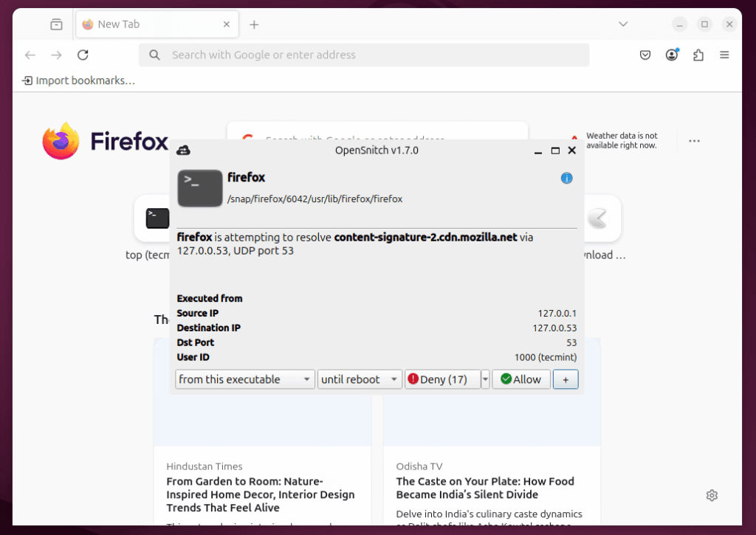Open the Firefox account profile icon
Image resolution: width=756 pixels, height=535 pixels.
pos(671,55)
